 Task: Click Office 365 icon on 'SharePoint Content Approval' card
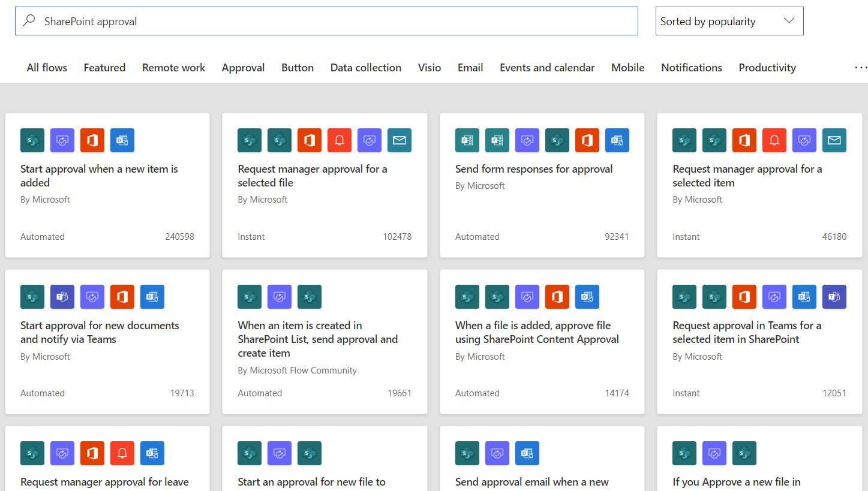point(557,297)
